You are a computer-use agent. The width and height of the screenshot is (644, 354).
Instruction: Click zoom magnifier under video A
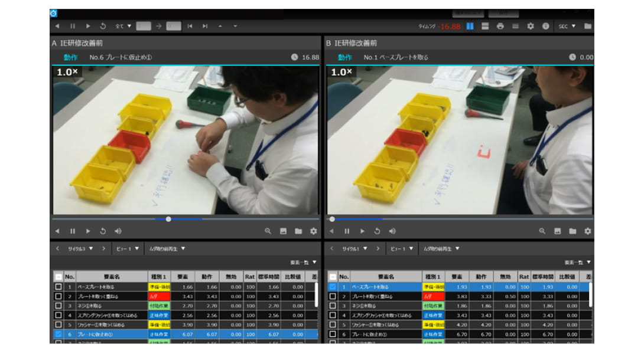[x=268, y=231]
